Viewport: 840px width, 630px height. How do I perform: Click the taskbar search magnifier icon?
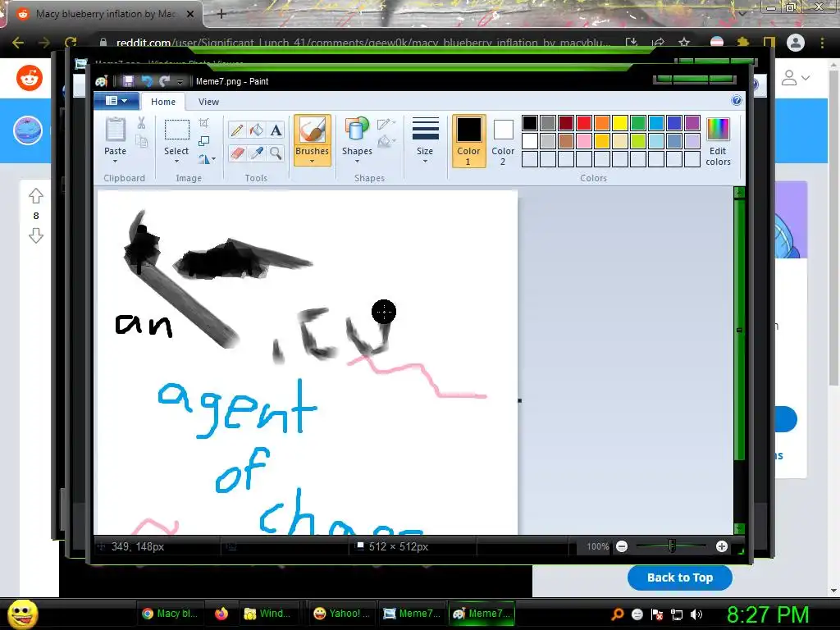point(618,614)
